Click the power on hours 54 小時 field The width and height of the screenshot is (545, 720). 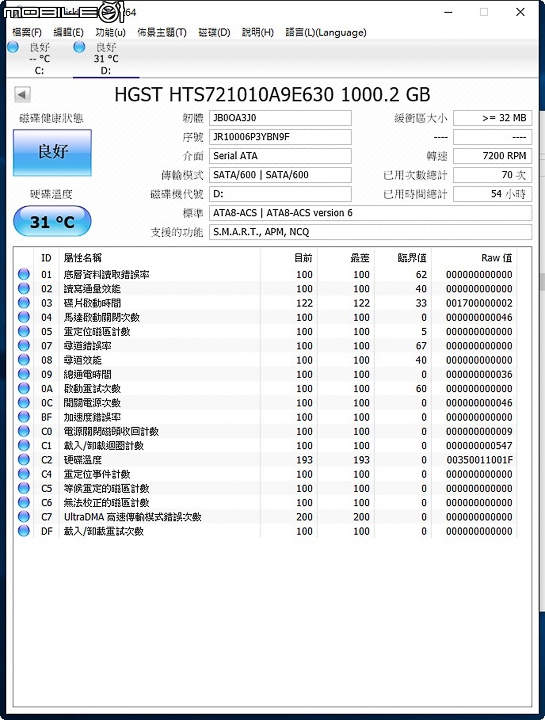click(x=493, y=194)
